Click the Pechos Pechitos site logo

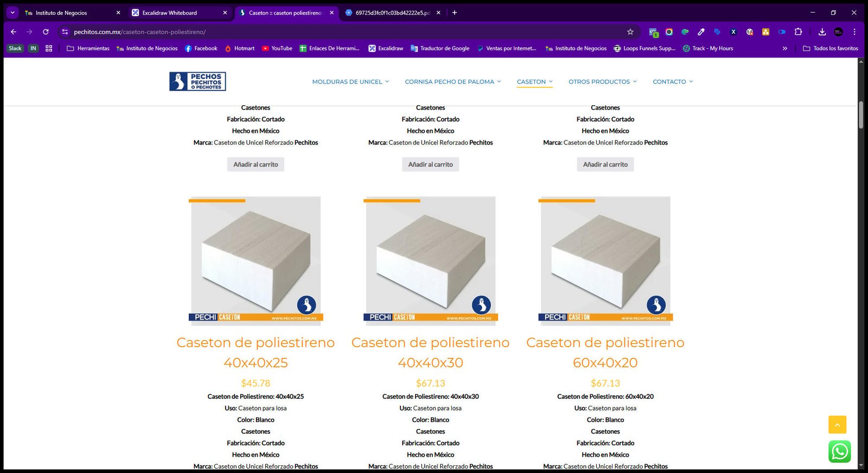pos(197,81)
